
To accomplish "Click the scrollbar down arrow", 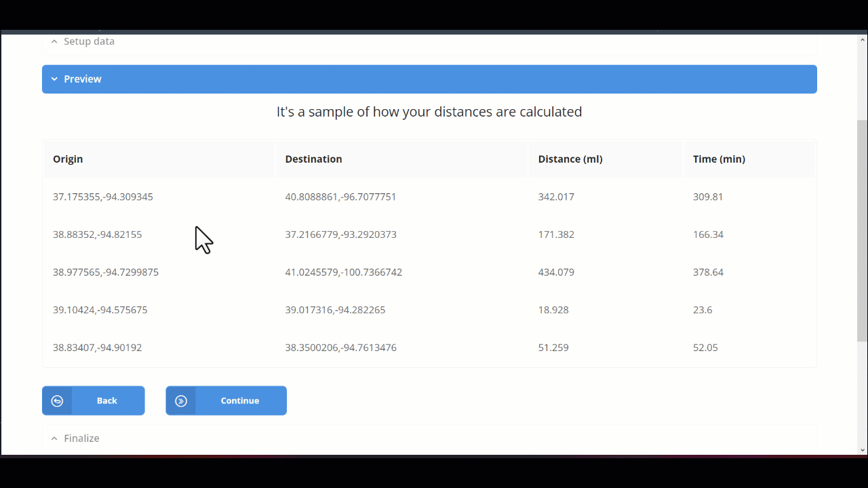I will pos(863,450).
